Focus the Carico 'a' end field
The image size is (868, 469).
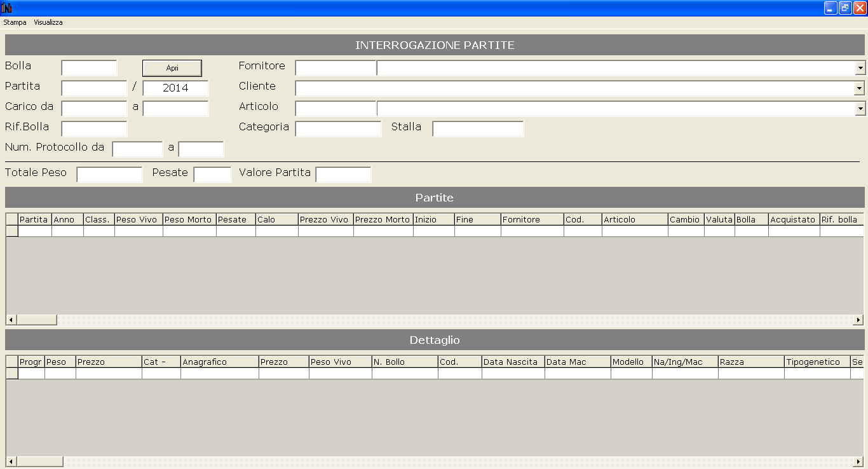176,109
